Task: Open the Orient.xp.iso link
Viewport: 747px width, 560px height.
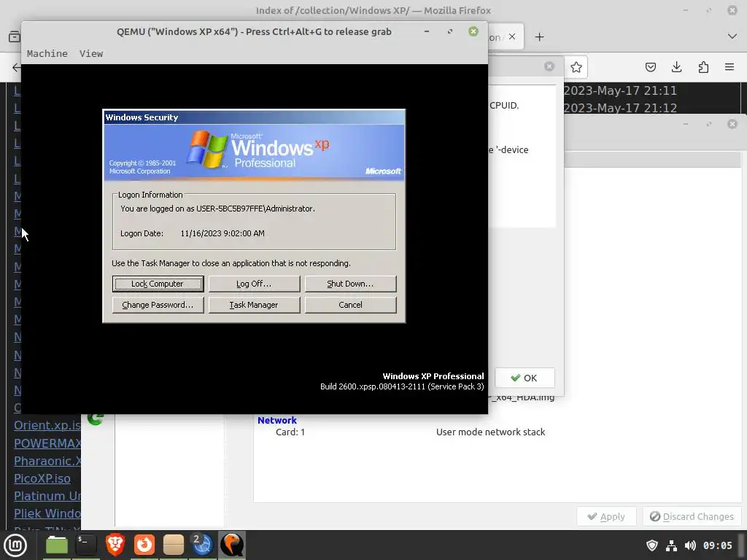Action: coord(47,425)
